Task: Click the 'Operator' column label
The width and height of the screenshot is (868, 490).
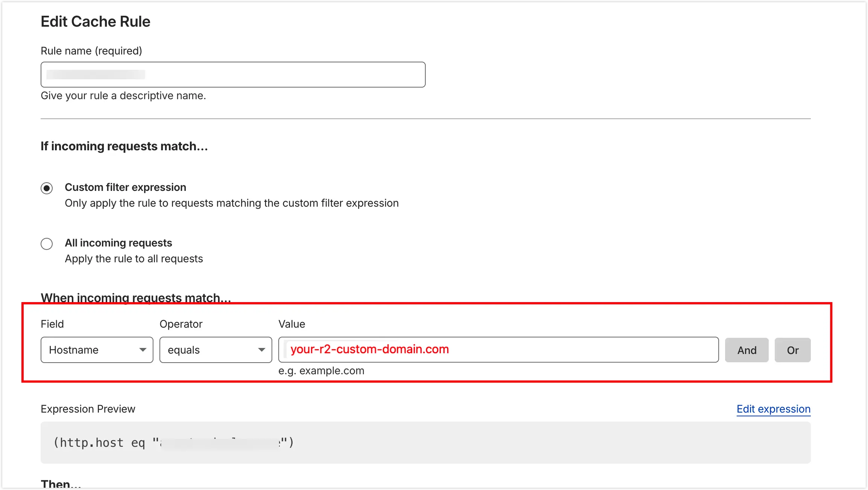Action: (181, 324)
